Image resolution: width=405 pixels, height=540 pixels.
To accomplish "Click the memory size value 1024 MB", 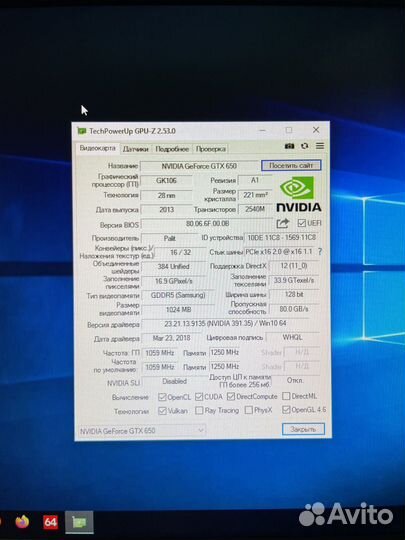I will point(178,310).
